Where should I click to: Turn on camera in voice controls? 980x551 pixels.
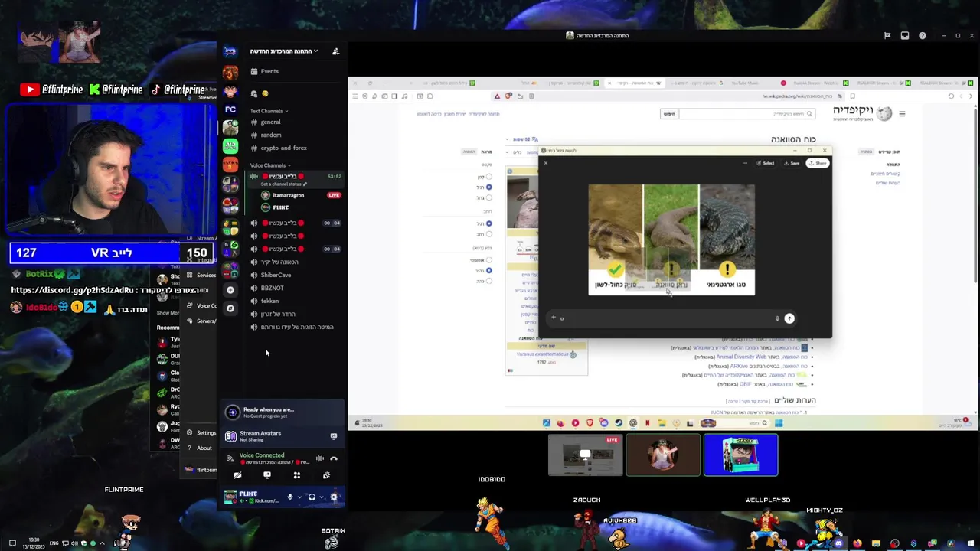pyautogui.click(x=237, y=475)
